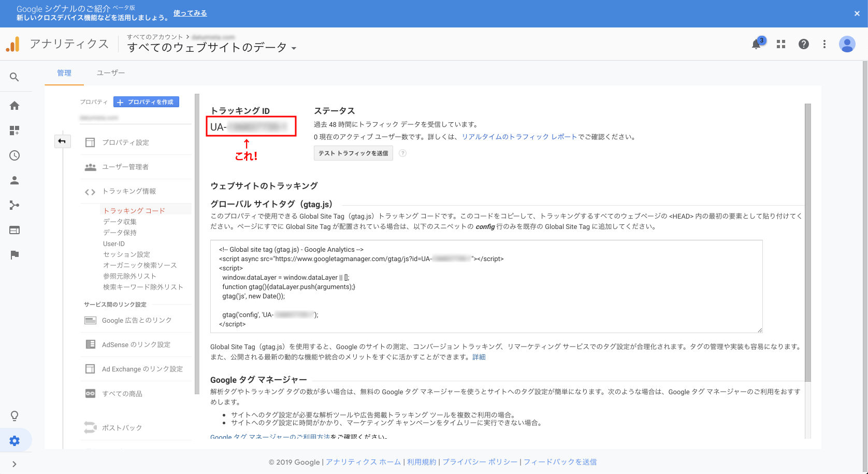Select セッション設定 submenu item
Screen dimensions: 868x474
click(x=126, y=254)
